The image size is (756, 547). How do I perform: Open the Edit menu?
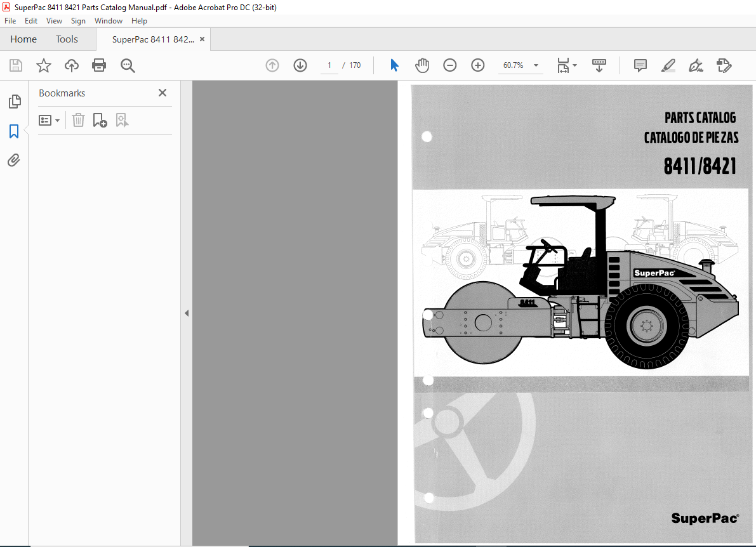coord(31,21)
